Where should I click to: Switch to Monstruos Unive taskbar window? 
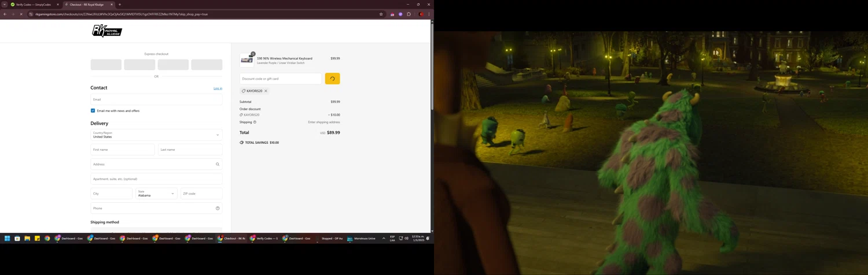361,238
